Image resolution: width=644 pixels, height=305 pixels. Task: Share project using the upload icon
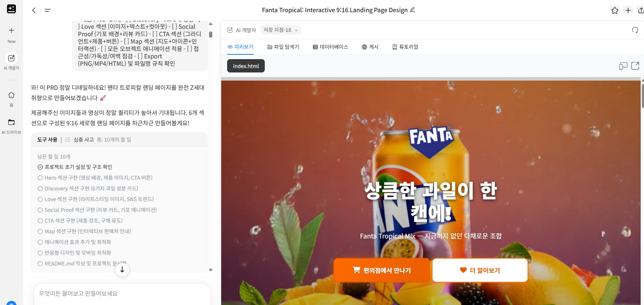coord(641,10)
